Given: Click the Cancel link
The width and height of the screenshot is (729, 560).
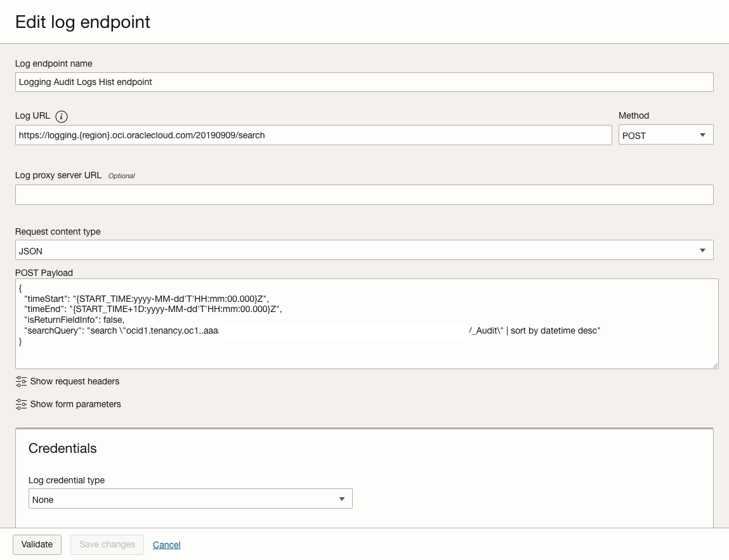Looking at the screenshot, I should click(166, 544).
